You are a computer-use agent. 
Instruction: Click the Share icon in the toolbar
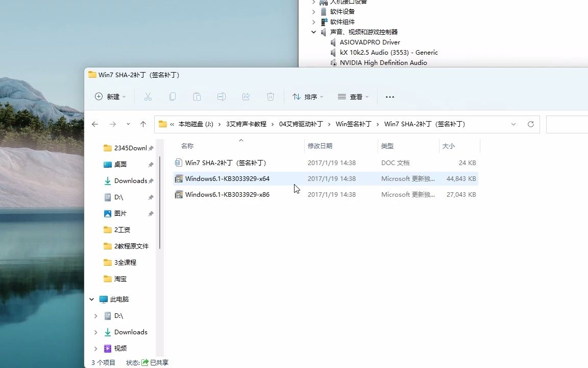click(246, 97)
